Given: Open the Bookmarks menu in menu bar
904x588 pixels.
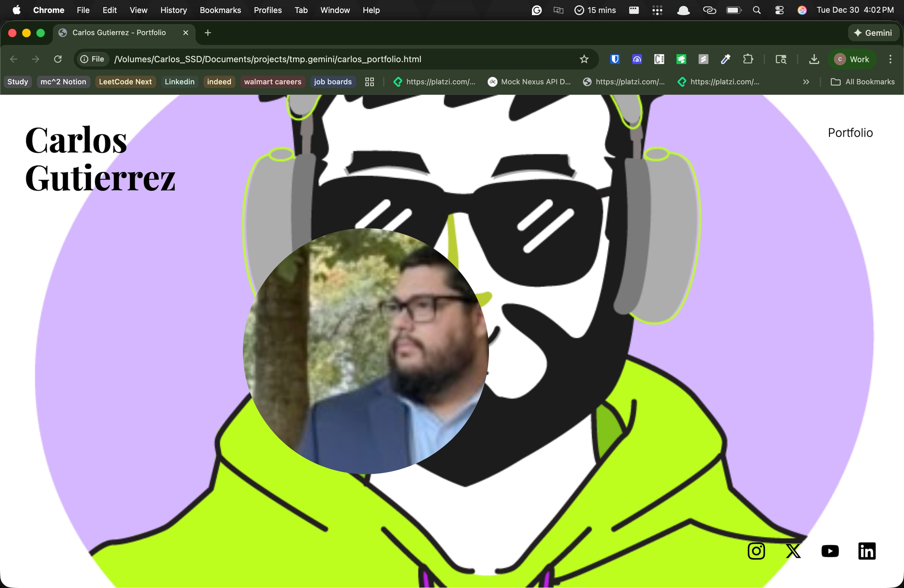Looking at the screenshot, I should click(220, 10).
